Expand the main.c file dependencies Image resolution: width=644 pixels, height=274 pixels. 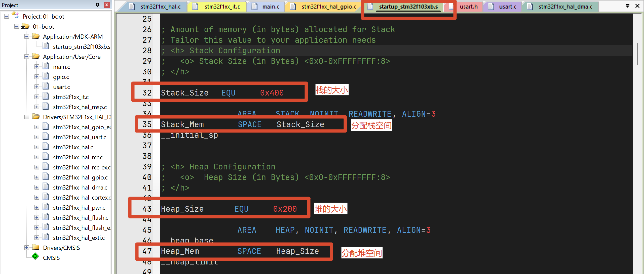click(x=37, y=67)
